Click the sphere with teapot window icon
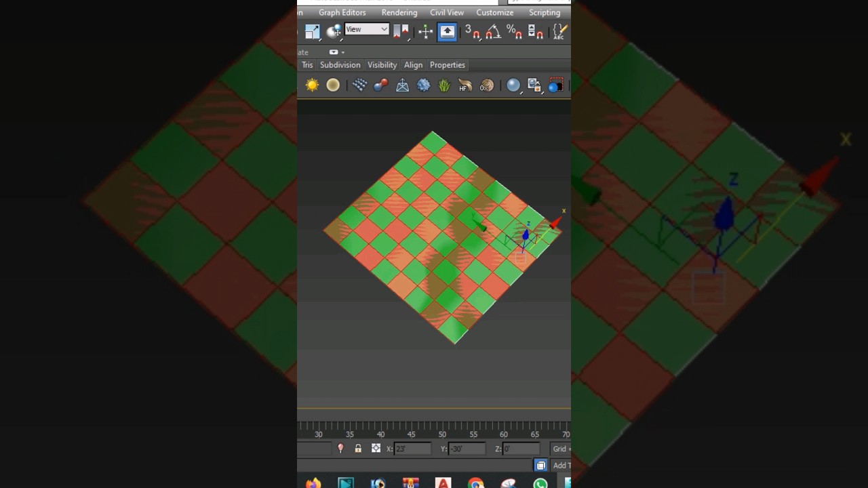 (534, 85)
